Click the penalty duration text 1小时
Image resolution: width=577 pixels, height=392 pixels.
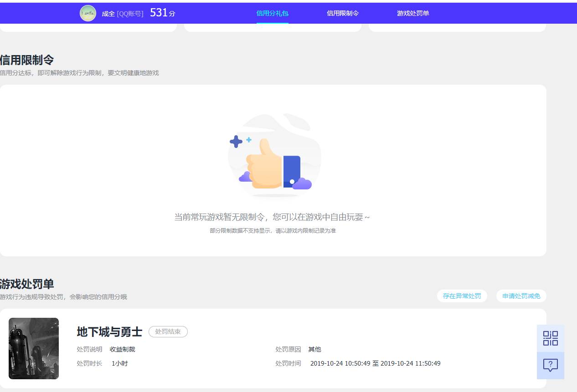(118, 363)
